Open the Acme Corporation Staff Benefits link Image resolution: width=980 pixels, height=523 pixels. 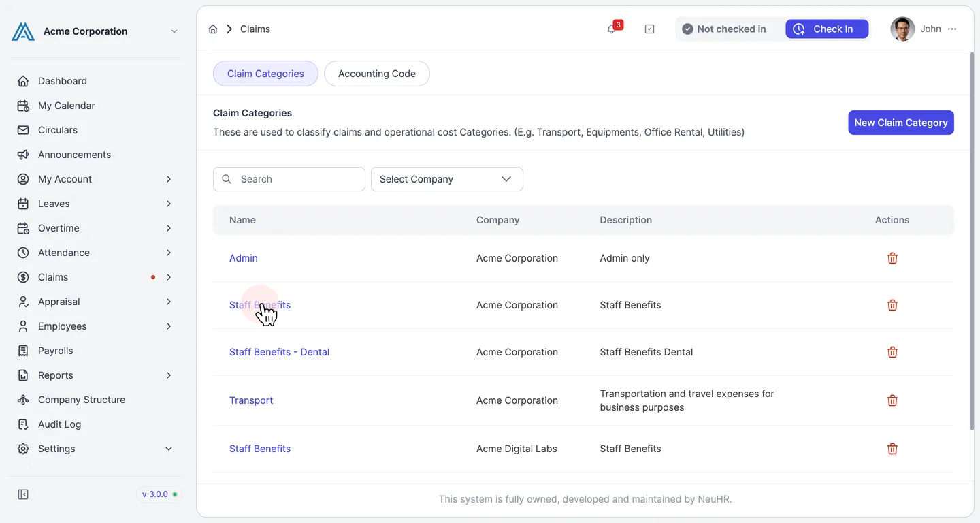click(x=260, y=305)
